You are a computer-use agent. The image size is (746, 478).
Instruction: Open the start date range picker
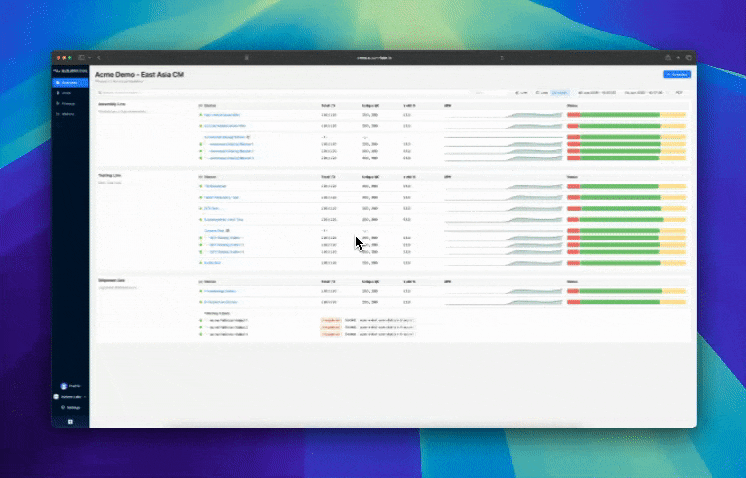[x=598, y=93]
